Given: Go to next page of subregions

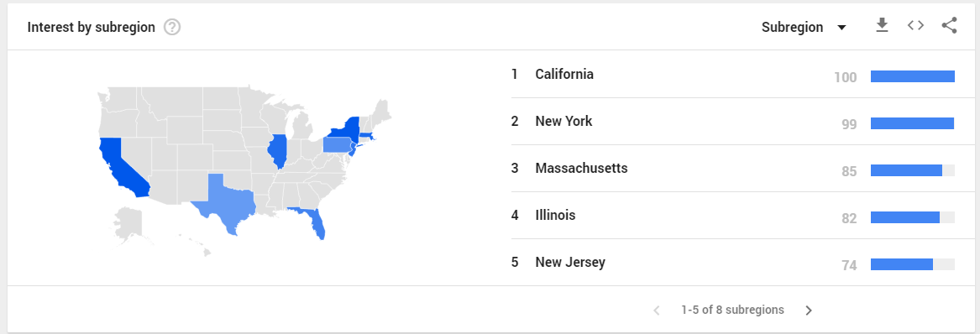Looking at the screenshot, I should coord(808,311).
